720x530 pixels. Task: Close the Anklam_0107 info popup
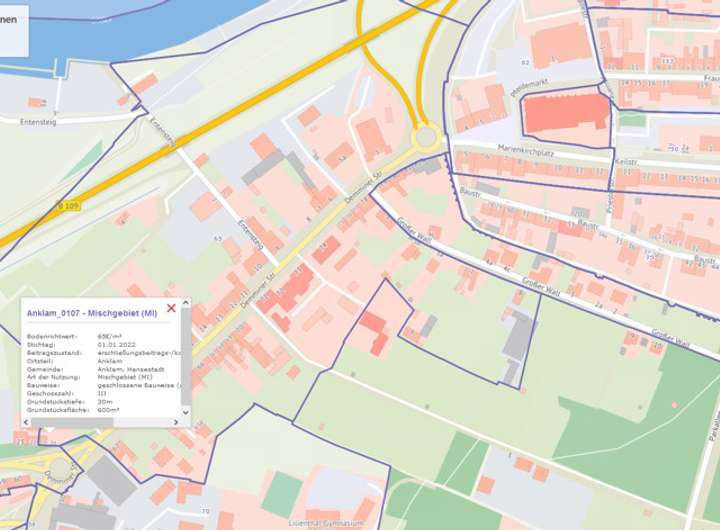pos(171,308)
